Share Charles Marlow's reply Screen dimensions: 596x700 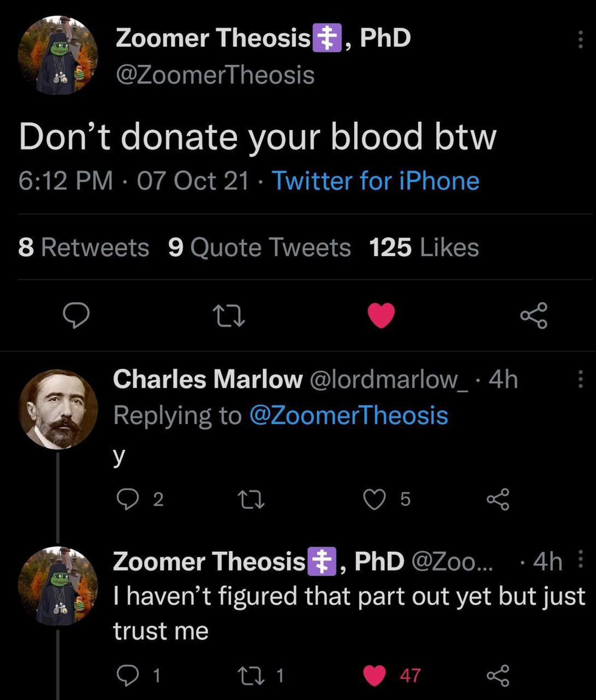point(498,499)
